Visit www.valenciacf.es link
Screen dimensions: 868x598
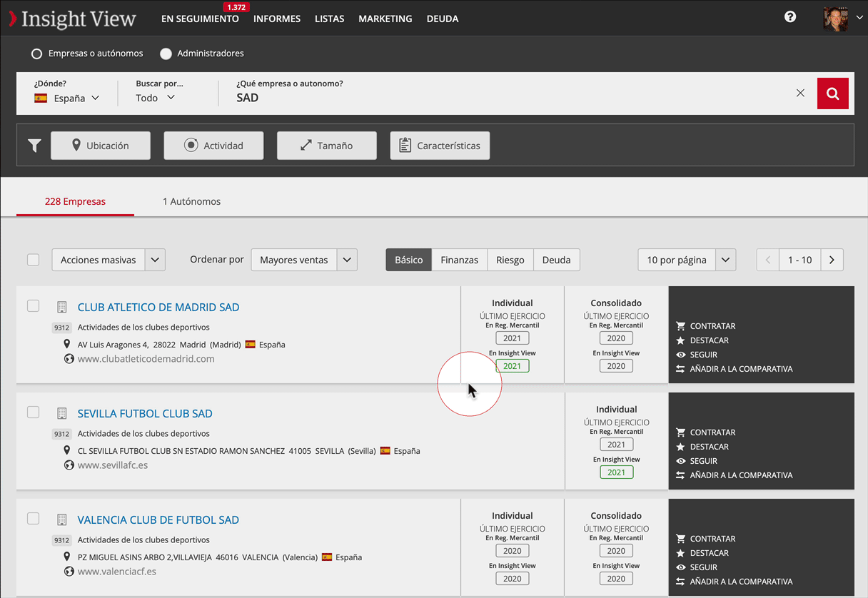click(x=117, y=572)
